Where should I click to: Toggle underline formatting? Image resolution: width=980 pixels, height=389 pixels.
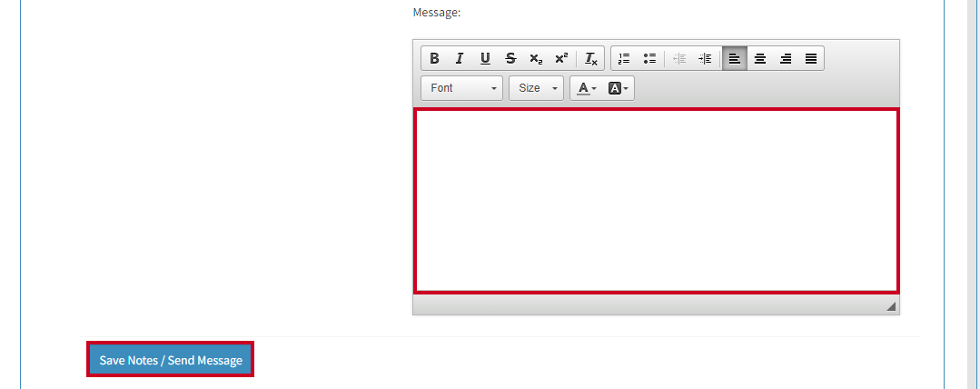[x=485, y=58]
